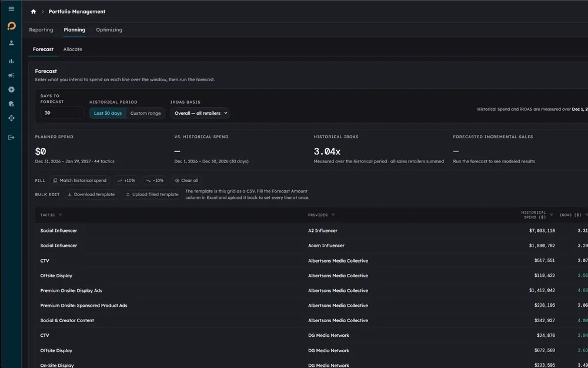588x368 pixels.
Task: Click the $342,927 historical spend value
Action: 544,320
